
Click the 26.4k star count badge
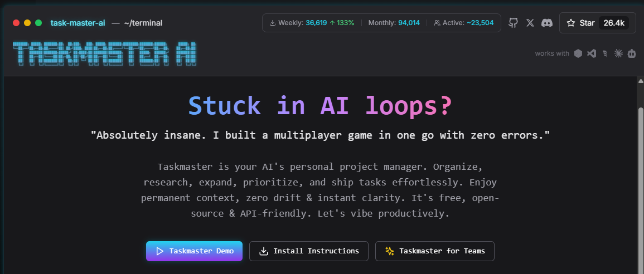(x=613, y=23)
